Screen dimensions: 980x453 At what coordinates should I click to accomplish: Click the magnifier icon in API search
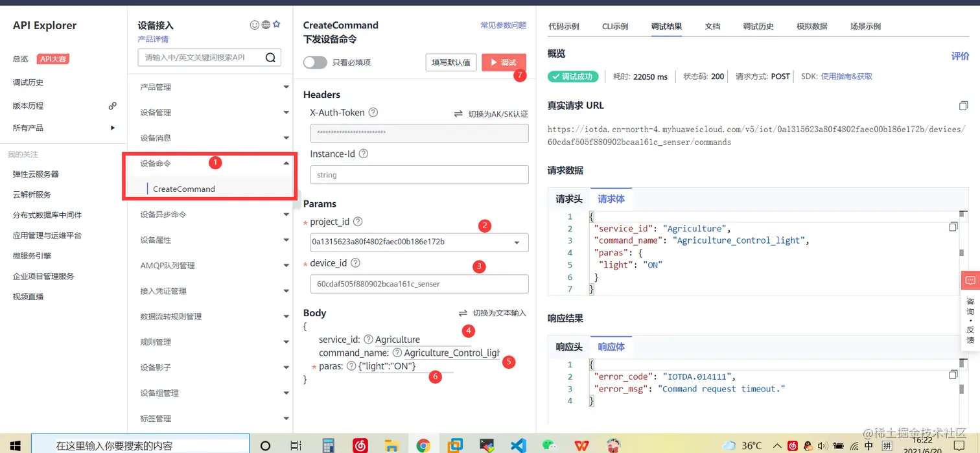click(270, 58)
